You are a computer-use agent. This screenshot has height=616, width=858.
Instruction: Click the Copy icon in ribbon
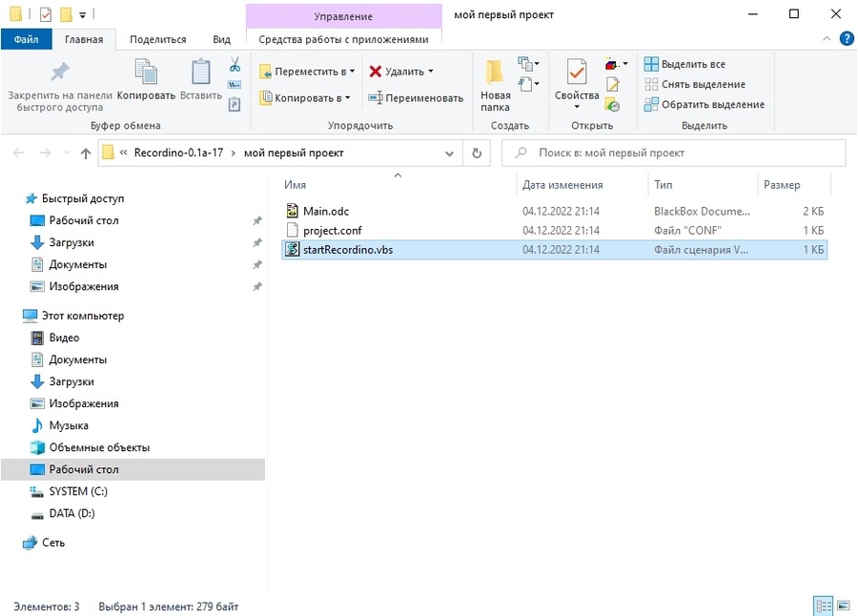(x=146, y=74)
